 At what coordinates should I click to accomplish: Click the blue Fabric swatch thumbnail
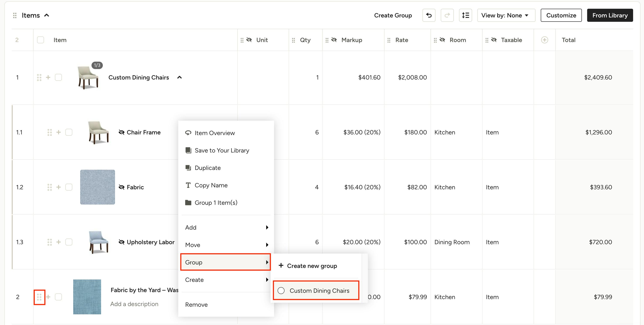(98, 187)
